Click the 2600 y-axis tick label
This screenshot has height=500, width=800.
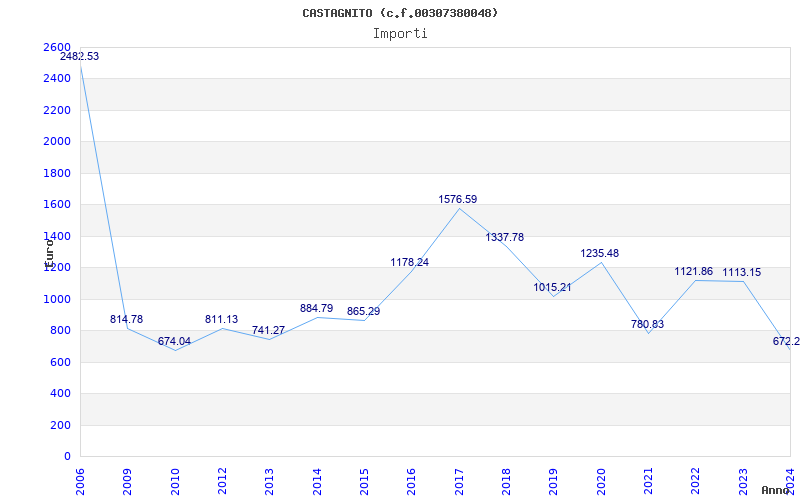coord(57,47)
